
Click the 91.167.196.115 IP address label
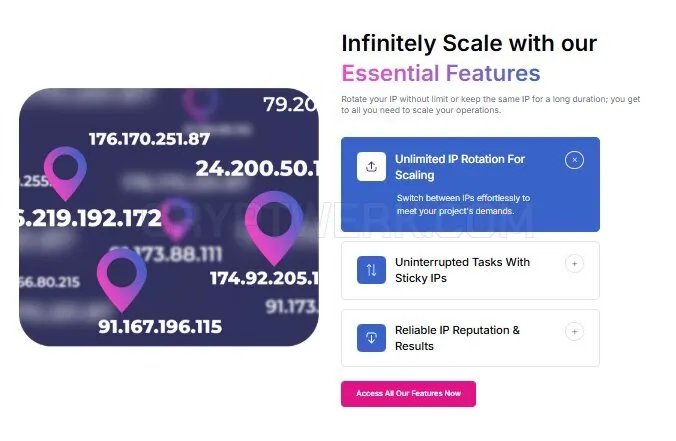[160, 326]
